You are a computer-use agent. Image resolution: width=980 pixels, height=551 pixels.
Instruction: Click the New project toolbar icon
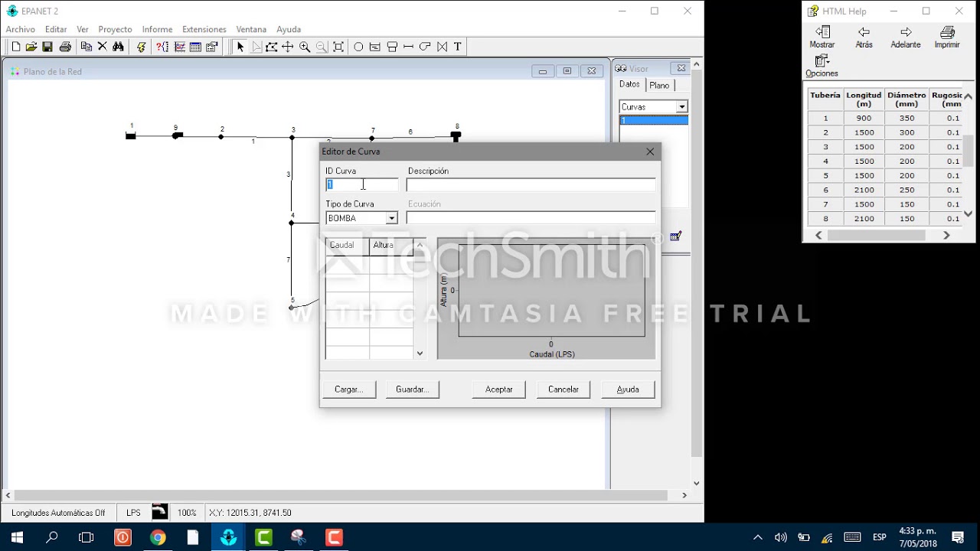coord(15,47)
